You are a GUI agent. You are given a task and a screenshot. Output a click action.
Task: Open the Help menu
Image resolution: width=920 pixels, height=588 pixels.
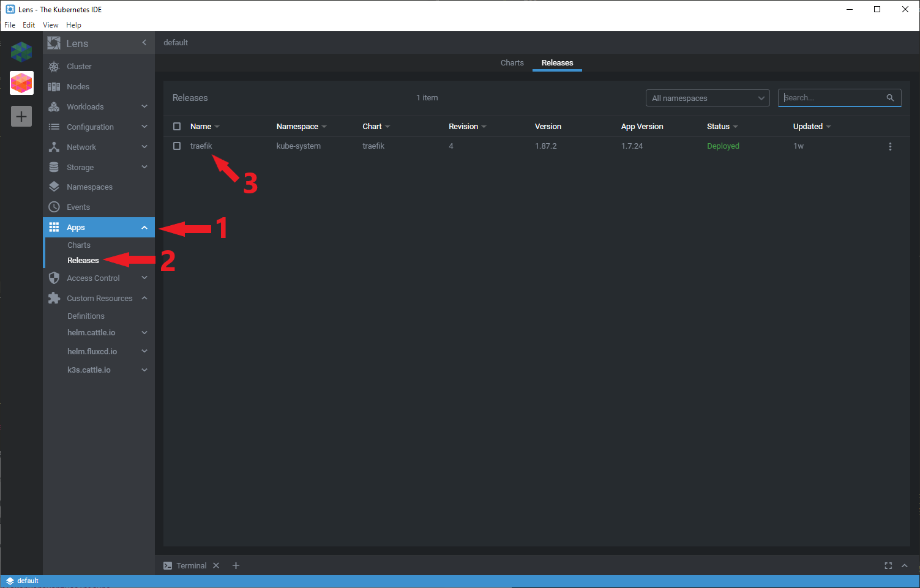[x=73, y=25]
